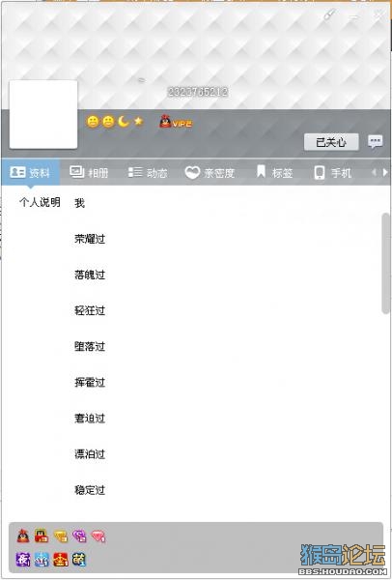Screen dimensions: 392x580
Task: Switch to the 资料 tab
Action: (x=30, y=172)
